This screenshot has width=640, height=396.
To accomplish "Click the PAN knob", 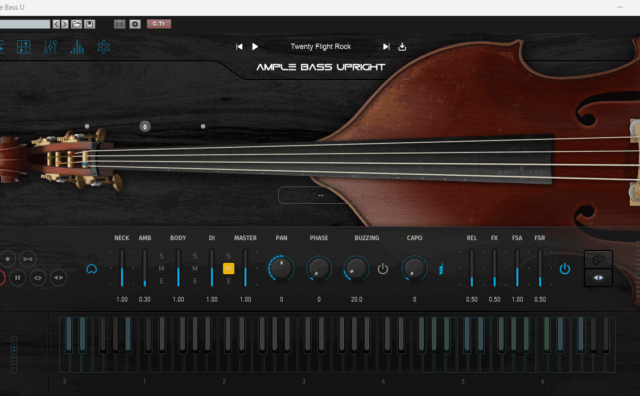I will [x=281, y=268].
